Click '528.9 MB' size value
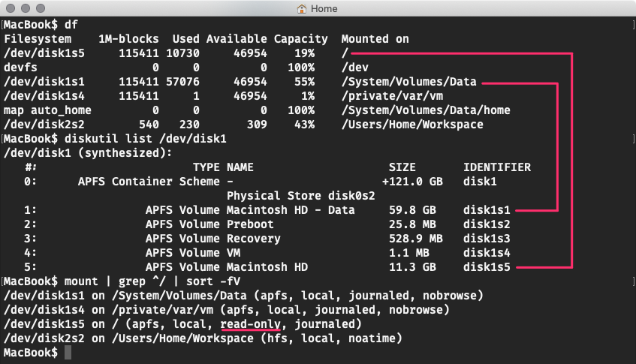Viewport: 636px width, 364px height. pyautogui.click(x=416, y=239)
